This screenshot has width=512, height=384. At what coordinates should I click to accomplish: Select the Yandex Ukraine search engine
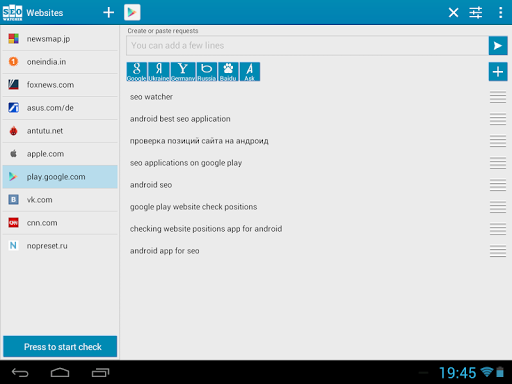[159, 72]
